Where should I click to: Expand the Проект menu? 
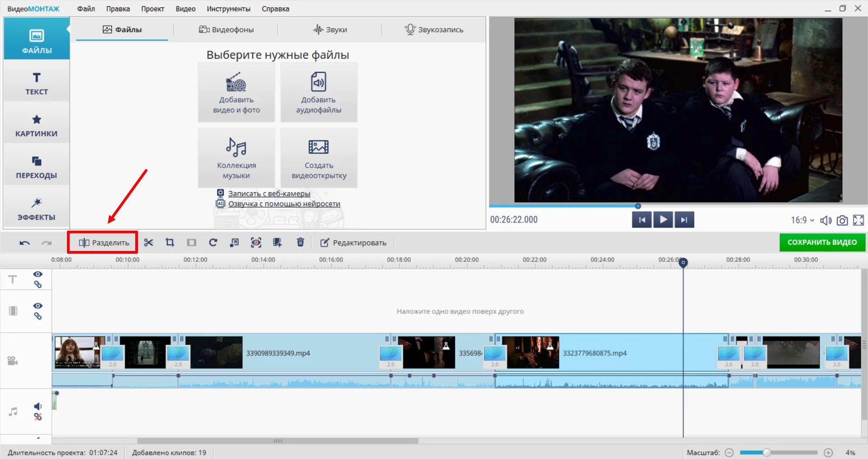click(152, 9)
